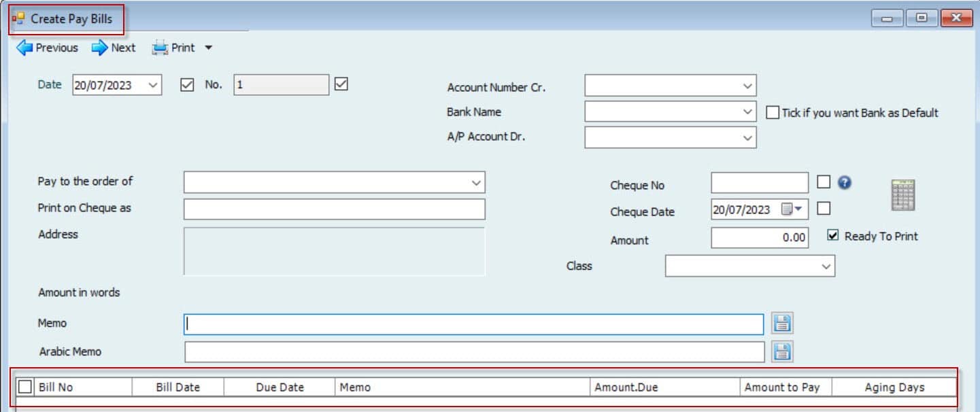Viewport: 980px width, 412px height.
Task: Click the Memo input field
Action: tap(473, 324)
